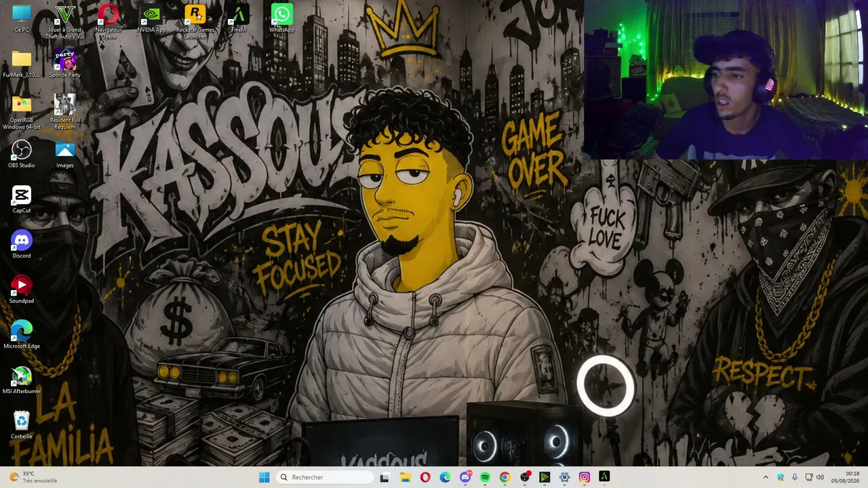868x488 pixels.
Task: Click the FiveM desktop shortcut
Action: click(238, 19)
